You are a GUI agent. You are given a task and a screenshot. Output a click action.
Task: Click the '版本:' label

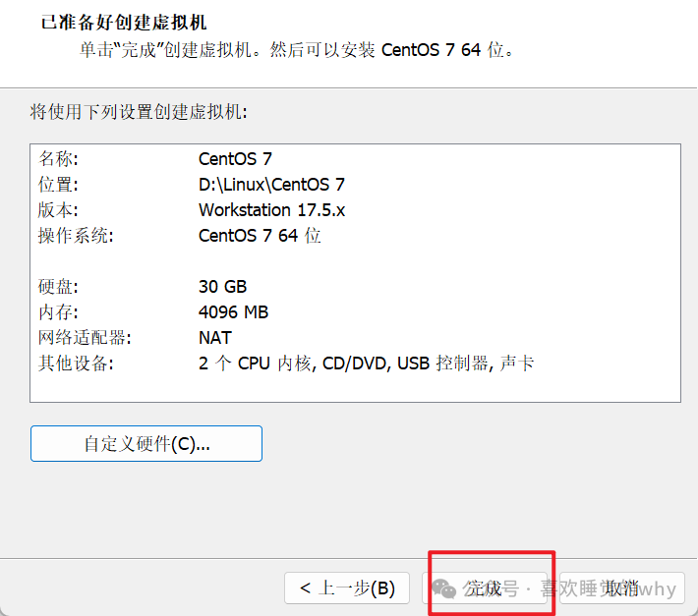(58, 210)
